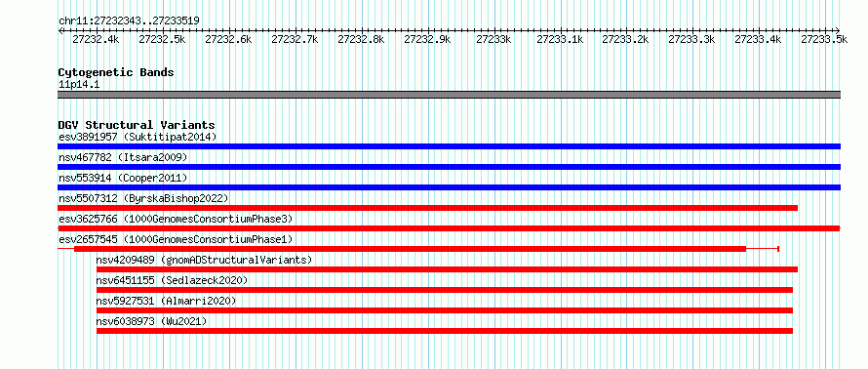Open the DGV Structural Variants track title
Image resolution: width=868 pixels, height=369 pixels.
point(137,125)
